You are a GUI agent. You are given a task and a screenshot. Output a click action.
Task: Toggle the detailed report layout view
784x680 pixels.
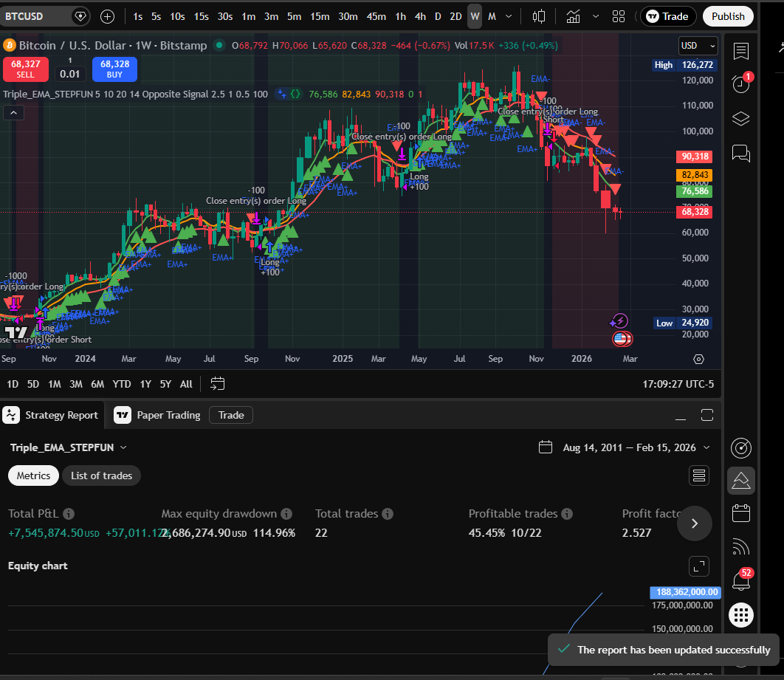pos(699,475)
